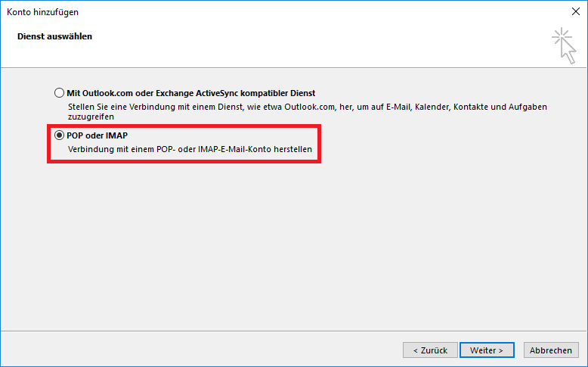The width and height of the screenshot is (588, 367).
Task: Click the empty title bar area
Action: (302, 11)
